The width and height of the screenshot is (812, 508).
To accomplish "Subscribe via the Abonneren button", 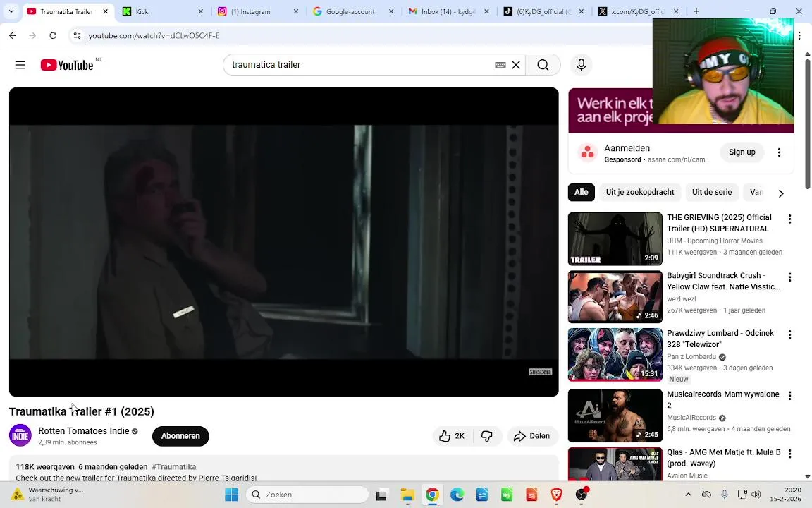I will tap(180, 436).
